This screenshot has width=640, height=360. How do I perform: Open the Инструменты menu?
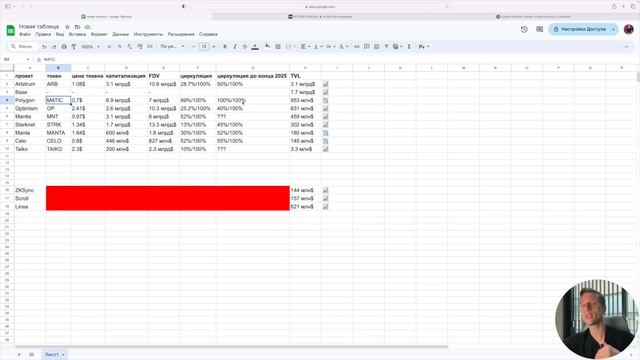coord(148,34)
